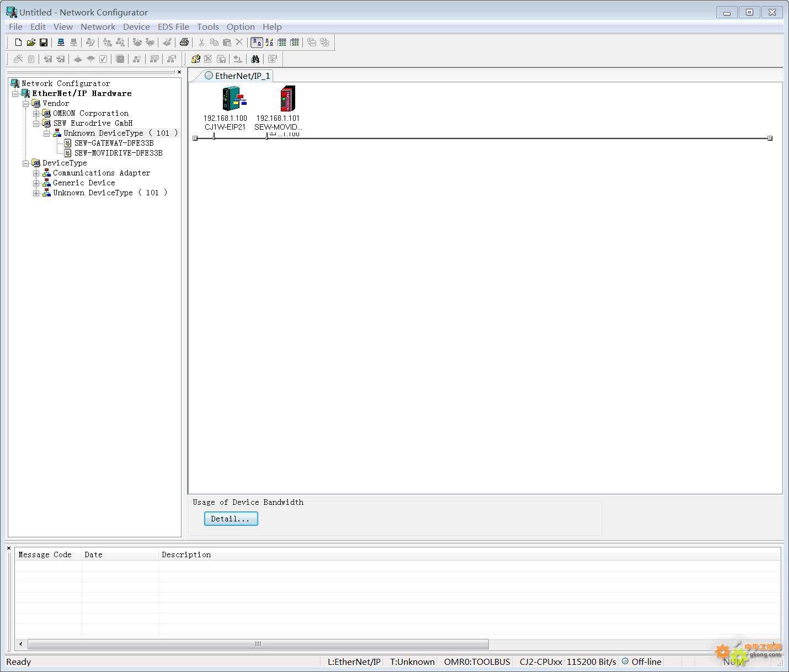This screenshot has height=672, width=789.
Task: Close the hardware tree panel
Action: click(179, 72)
